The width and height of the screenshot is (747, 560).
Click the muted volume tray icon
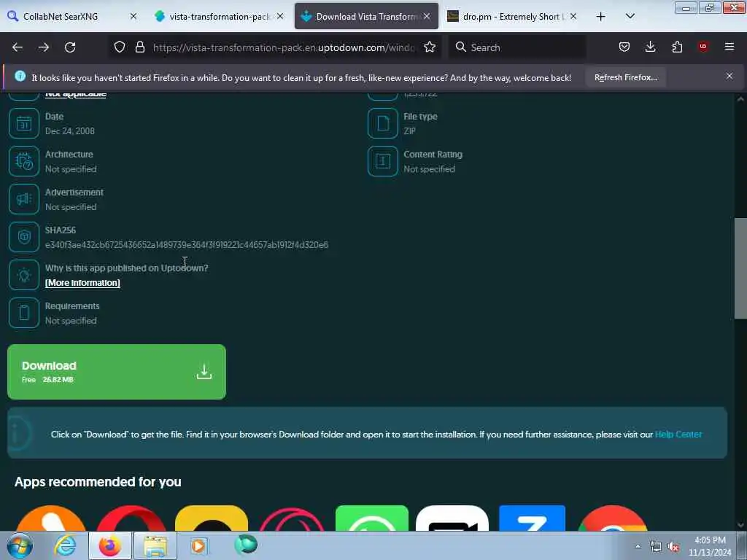click(x=673, y=547)
